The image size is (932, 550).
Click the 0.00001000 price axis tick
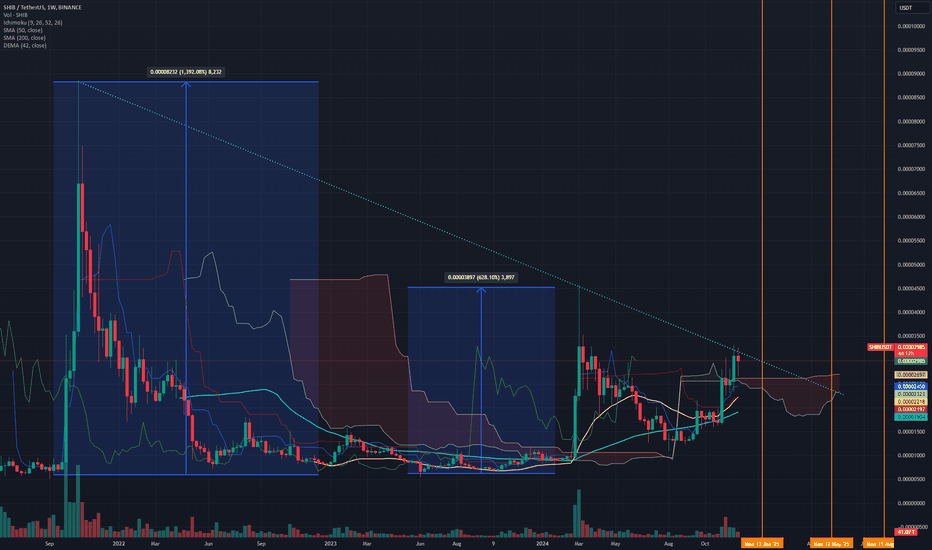[x=911, y=455]
